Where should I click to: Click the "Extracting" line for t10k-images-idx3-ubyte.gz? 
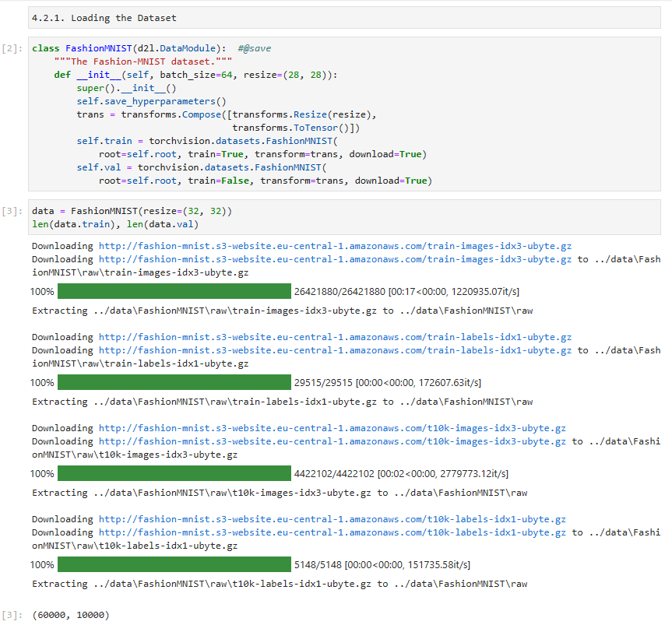280,493
